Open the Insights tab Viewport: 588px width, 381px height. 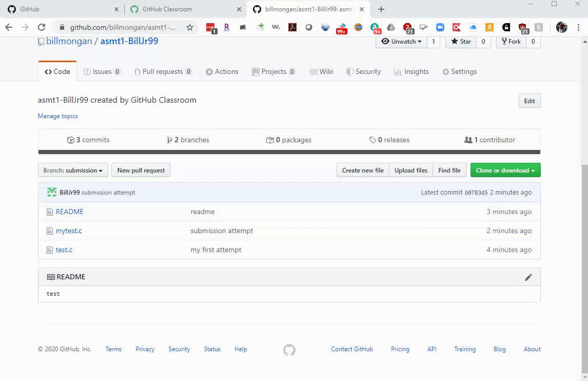click(x=411, y=72)
